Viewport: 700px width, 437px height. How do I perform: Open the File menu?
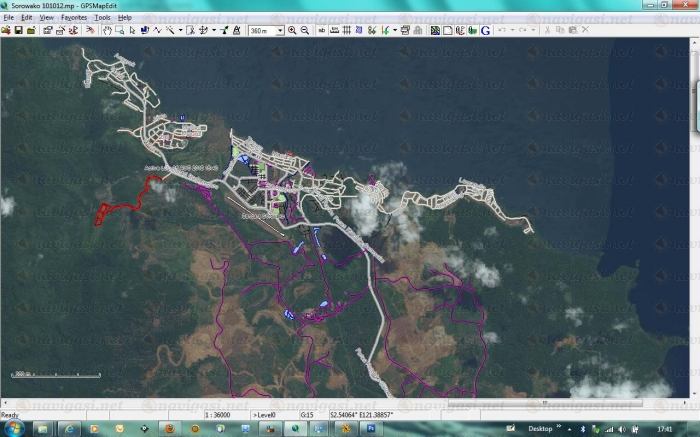(x=8, y=18)
